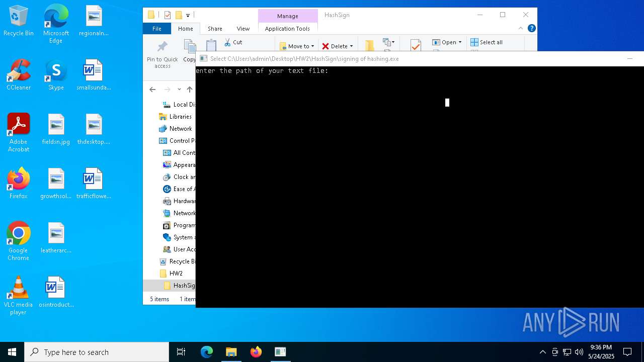Screen dimensions: 644x362
Task: Select growthsol image file on desktop
Action: [x=56, y=184]
